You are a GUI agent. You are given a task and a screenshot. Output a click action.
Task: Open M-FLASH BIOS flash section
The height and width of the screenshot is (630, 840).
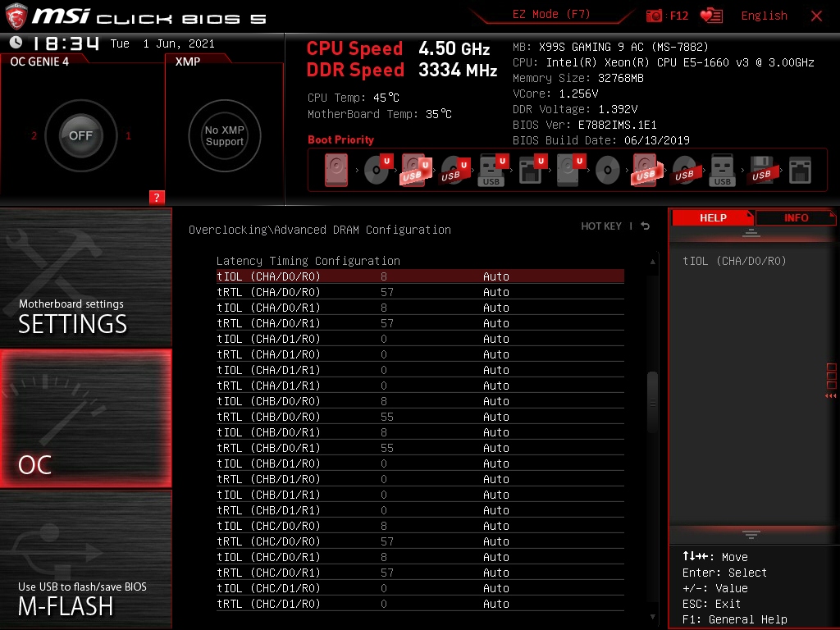(x=85, y=559)
